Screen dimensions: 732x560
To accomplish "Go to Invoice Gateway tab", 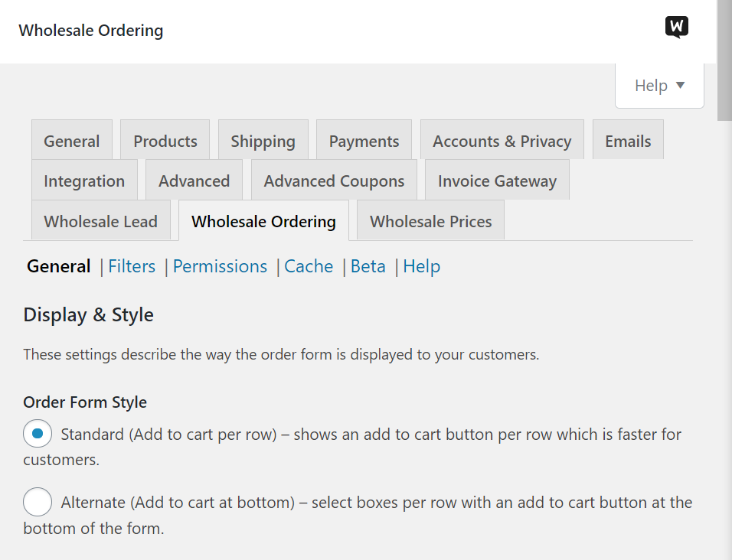I will pyautogui.click(x=497, y=181).
